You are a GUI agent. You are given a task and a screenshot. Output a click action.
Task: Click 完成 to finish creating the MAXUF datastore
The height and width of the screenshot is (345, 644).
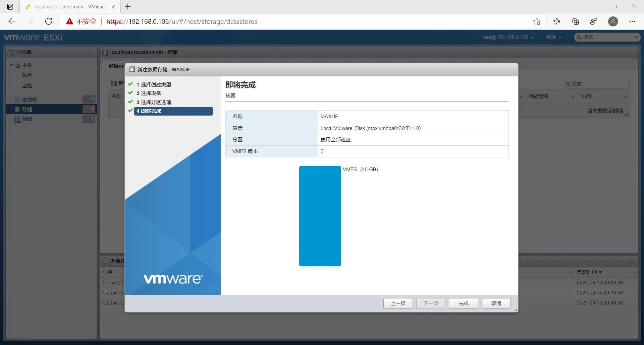tap(463, 303)
